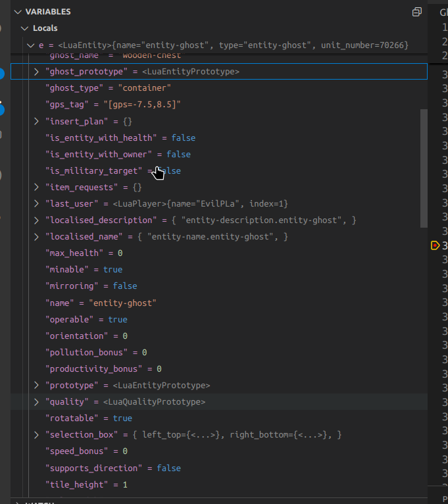Select the "minable" = true row
Viewport: 448px width, 504px height.
tap(219, 270)
